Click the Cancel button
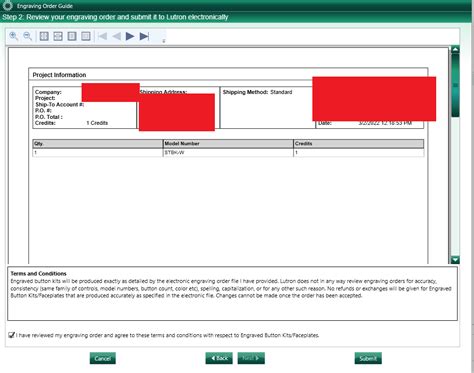 coord(103,358)
